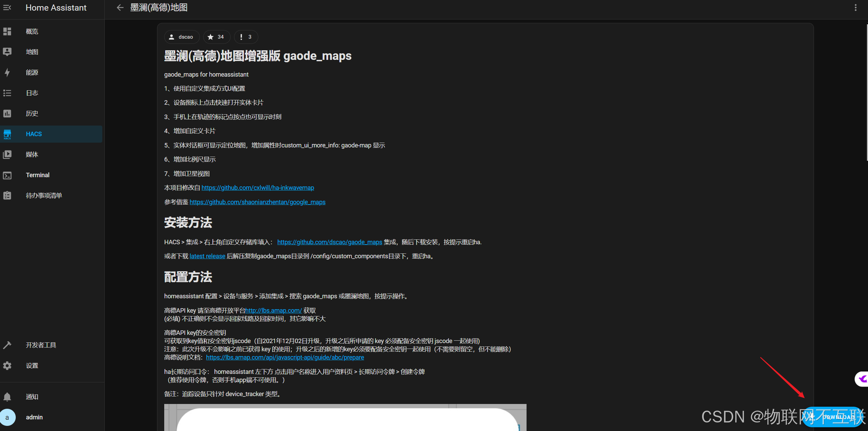Viewport: 868px width, 431px height.
Task: Click the latest release link
Action: [207, 256]
